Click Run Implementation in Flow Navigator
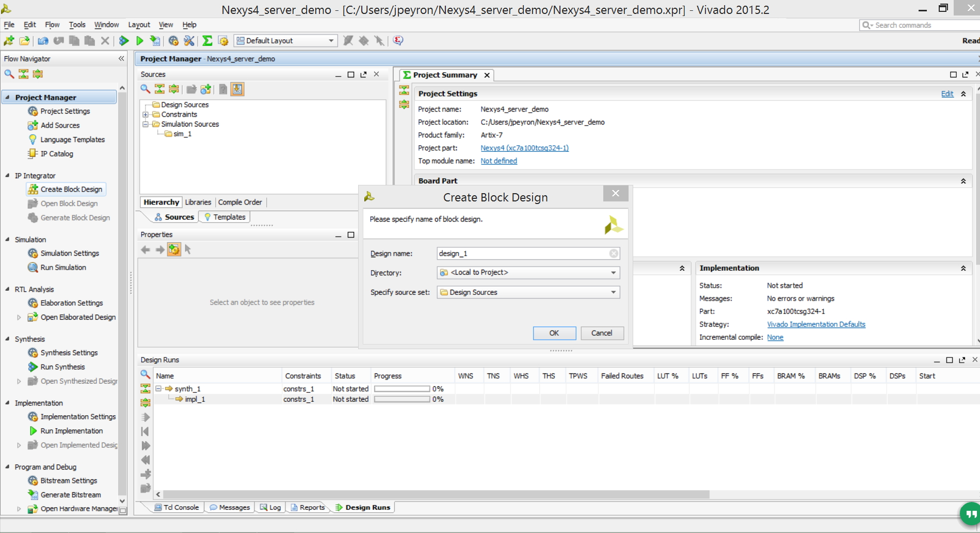This screenshot has width=980, height=533. click(x=66, y=431)
